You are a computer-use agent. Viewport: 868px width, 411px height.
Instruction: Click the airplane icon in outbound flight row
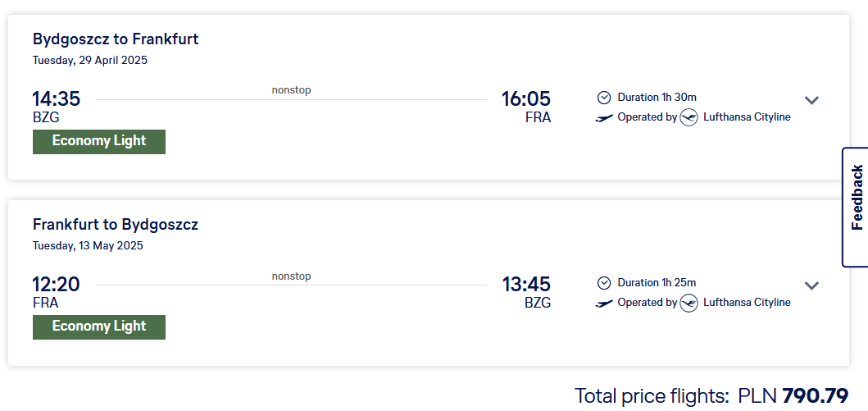point(604,117)
